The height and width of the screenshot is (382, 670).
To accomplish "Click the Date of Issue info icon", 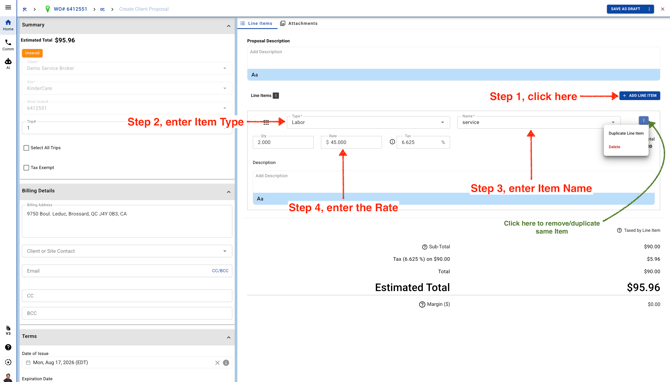I will tap(226, 362).
